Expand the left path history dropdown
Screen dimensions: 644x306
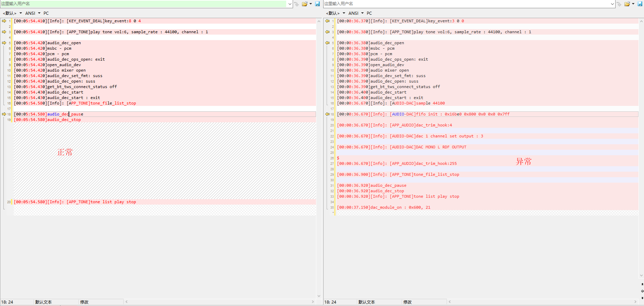[290, 4]
